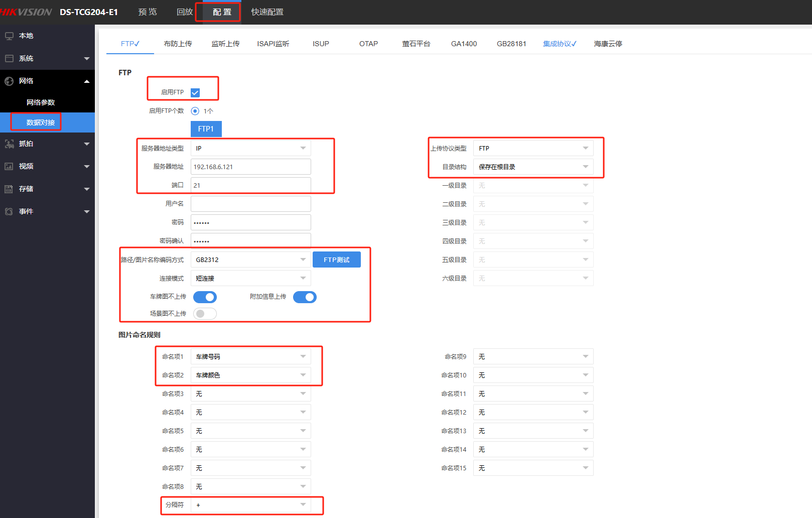Click the 本地 monitor icon in sidebar
Image resolution: width=812 pixels, height=518 pixels.
coord(9,36)
